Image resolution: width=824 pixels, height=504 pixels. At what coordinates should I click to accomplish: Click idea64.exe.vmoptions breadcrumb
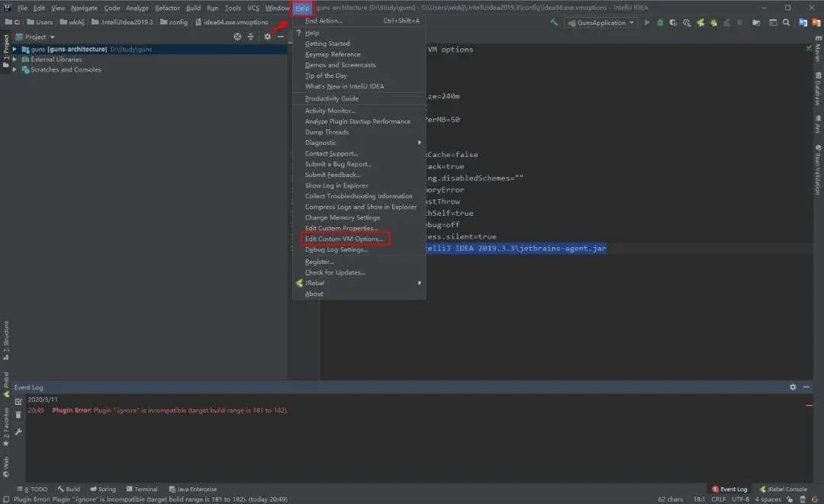click(231, 22)
